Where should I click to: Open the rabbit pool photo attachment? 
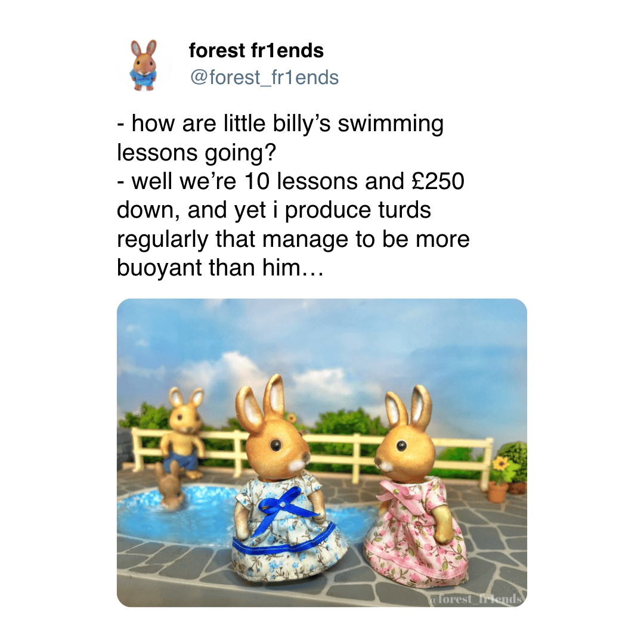pos(322,453)
